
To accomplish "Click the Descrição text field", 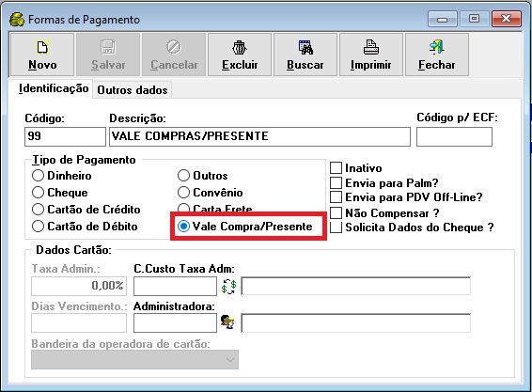I will click(x=259, y=136).
